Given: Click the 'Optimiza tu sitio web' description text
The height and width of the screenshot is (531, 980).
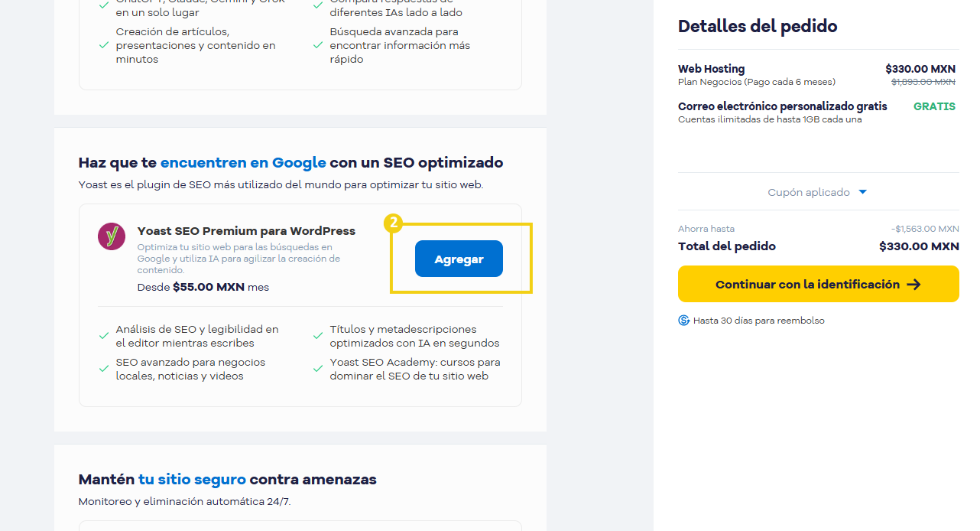Looking at the screenshot, I should [x=239, y=259].
